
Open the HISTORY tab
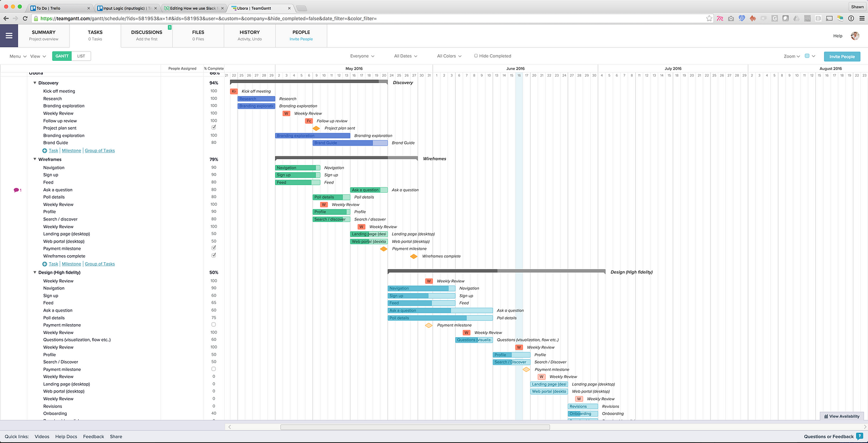coord(250,36)
